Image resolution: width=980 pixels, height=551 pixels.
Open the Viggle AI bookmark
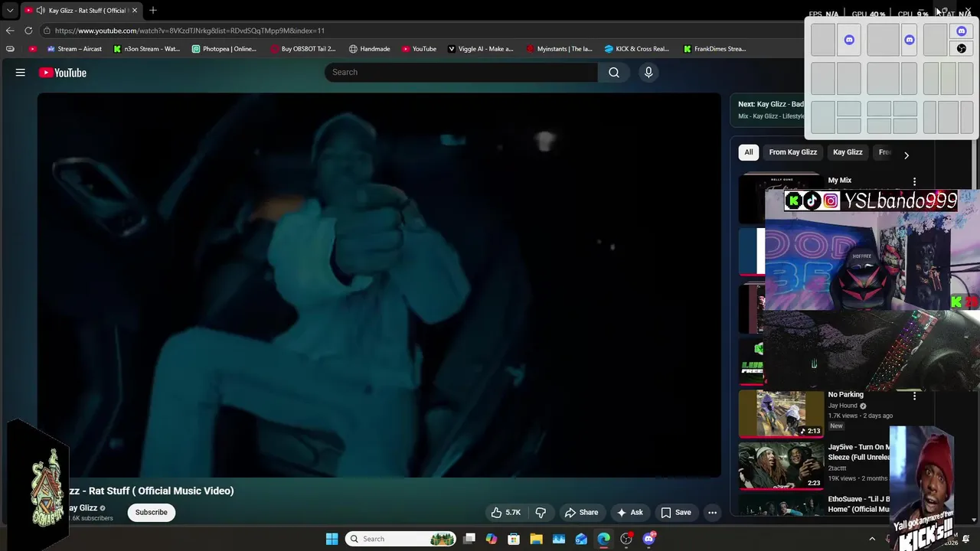coord(481,49)
